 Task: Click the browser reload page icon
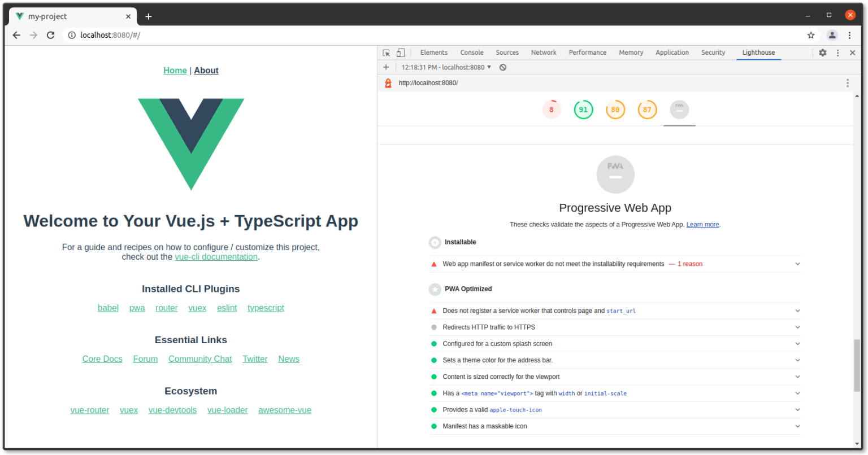point(50,34)
